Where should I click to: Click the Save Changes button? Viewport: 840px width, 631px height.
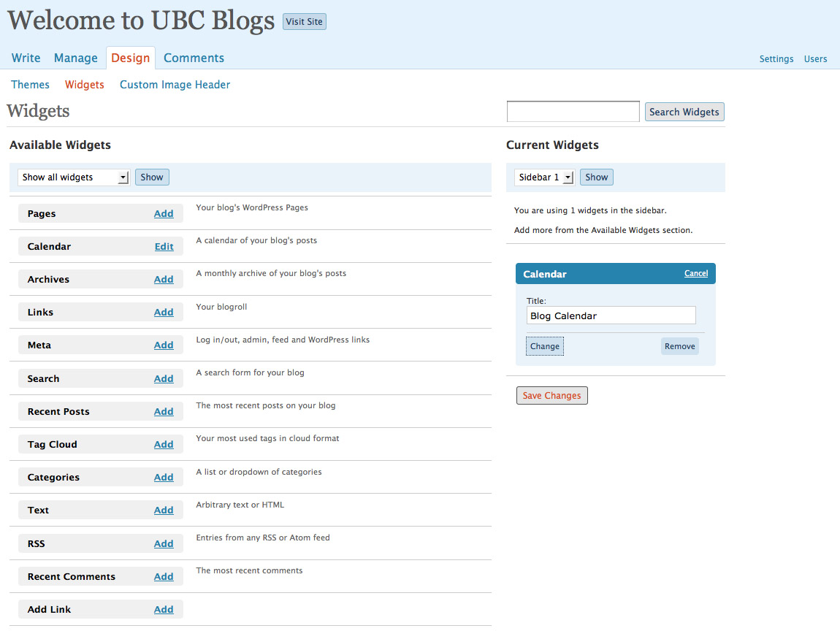551,395
